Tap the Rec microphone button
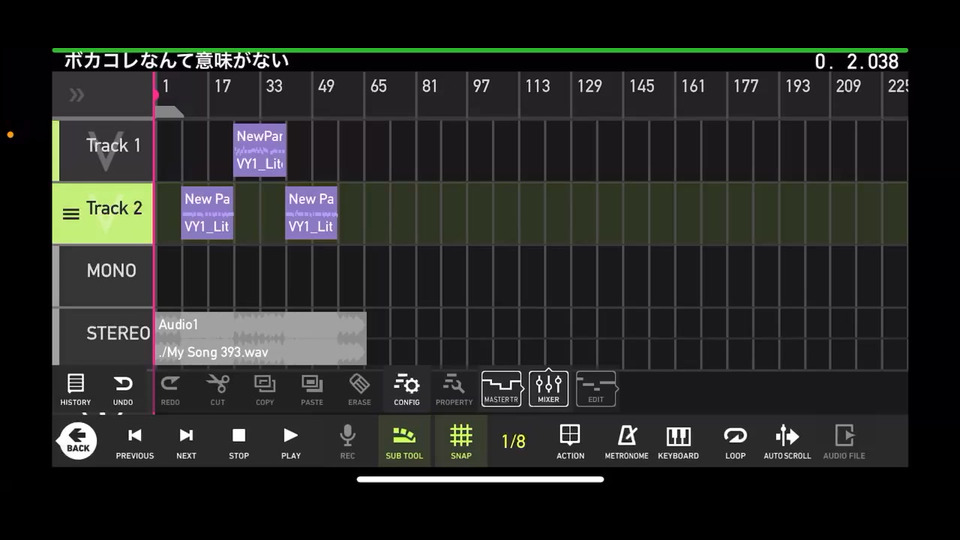This screenshot has width=960, height=540. [347, 443]
